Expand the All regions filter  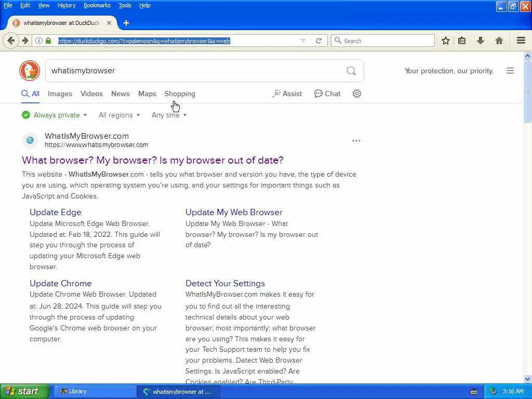click(119, 115)
